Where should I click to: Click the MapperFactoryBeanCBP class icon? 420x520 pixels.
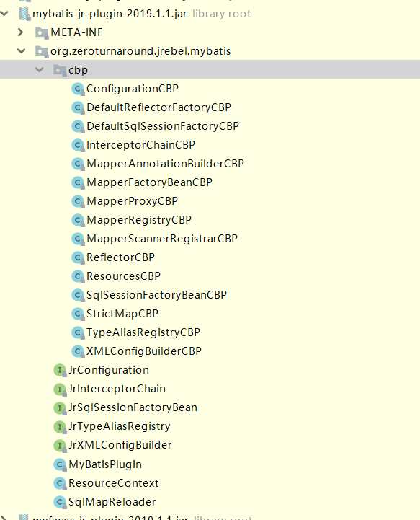tap(78, 182)
